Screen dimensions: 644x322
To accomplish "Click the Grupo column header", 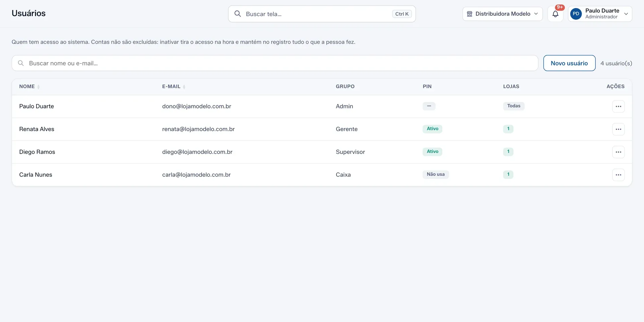I will click(x=345, y=87).
